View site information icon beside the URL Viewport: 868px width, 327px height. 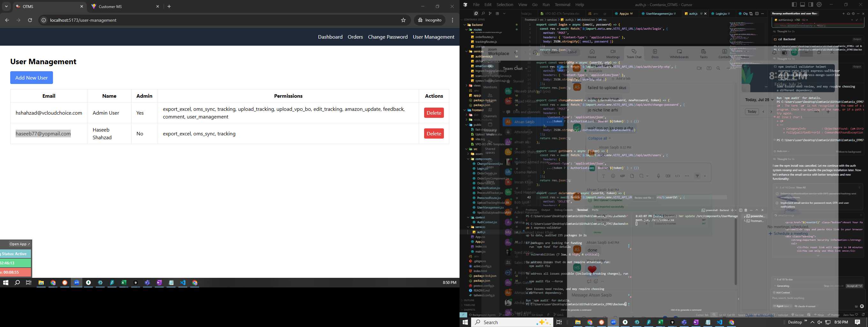click(x=43, y=20)
